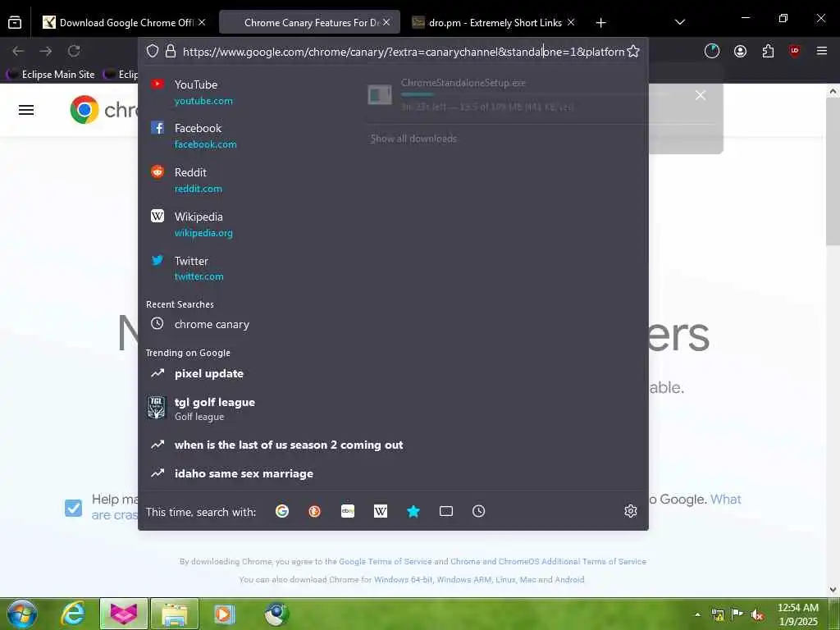Search bookmarks with the star icon
This screenshot has height=630, width=840.
pyautogui.click(x=413, y=511)
